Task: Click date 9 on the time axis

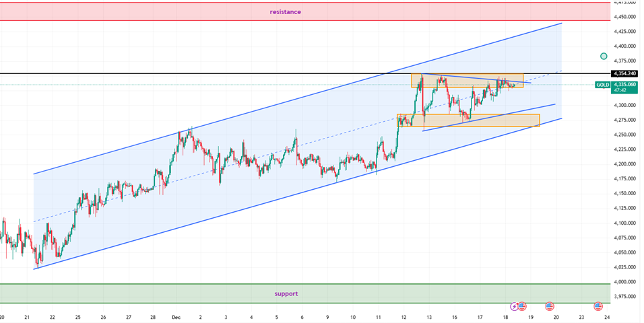Action: pos(327,316)
